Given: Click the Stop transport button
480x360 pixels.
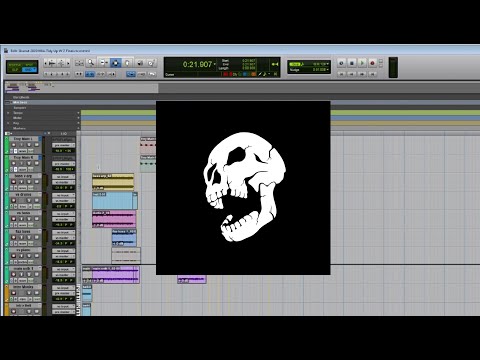Looking at the screenshot, I should tap(351, 63).
